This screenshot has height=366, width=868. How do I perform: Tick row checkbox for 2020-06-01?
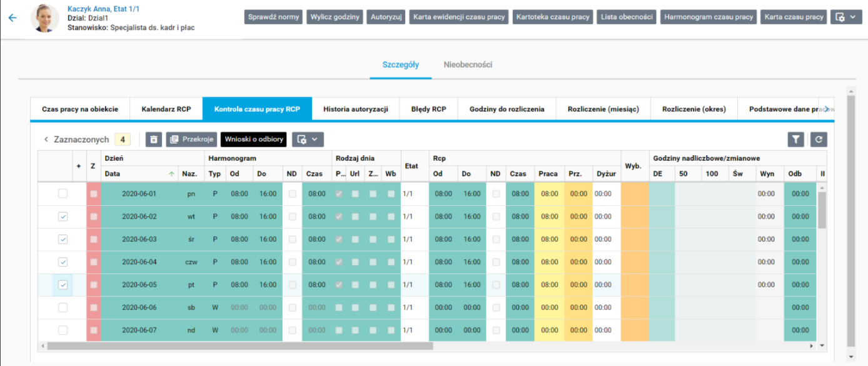[63, 194]
